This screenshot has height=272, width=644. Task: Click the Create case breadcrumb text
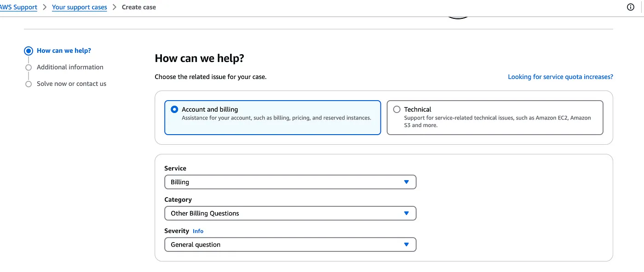[x=139, y=7]
